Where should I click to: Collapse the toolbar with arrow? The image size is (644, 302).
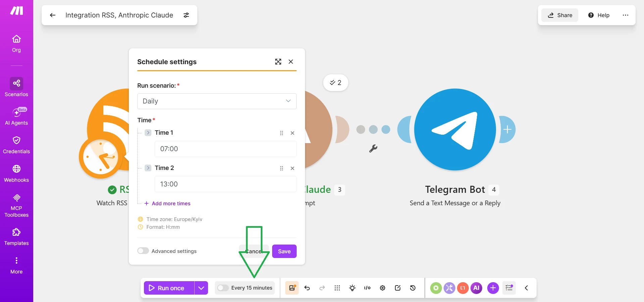point(526,288)
